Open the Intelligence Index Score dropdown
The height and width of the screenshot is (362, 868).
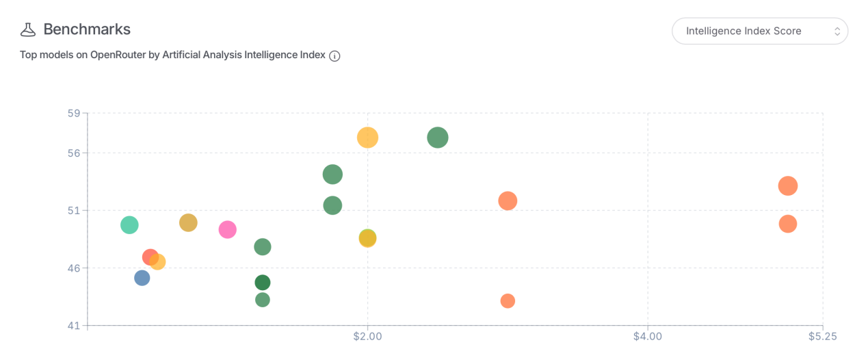[759, 31]
